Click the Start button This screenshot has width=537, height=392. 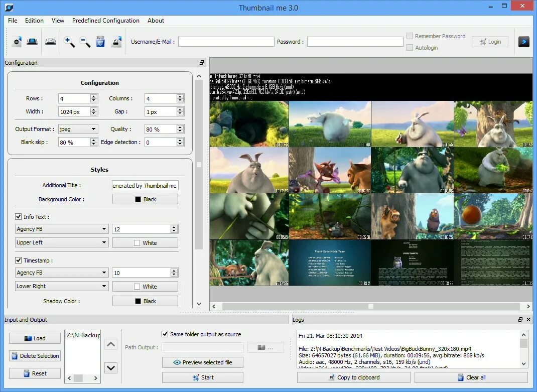pos(203,377)
